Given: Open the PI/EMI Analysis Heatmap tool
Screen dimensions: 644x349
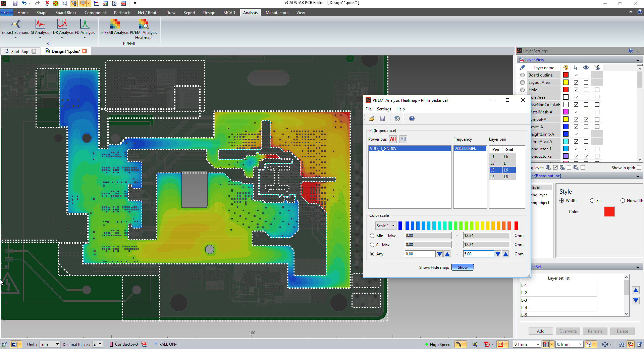Looking at the screenshot, I should 143,24.
